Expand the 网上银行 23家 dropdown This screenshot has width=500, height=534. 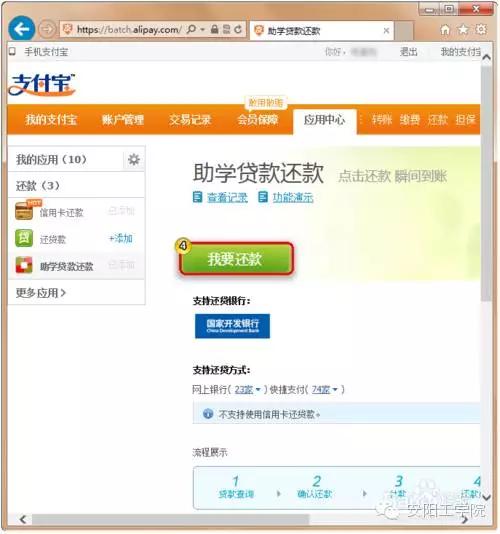(x=248, y=389)
